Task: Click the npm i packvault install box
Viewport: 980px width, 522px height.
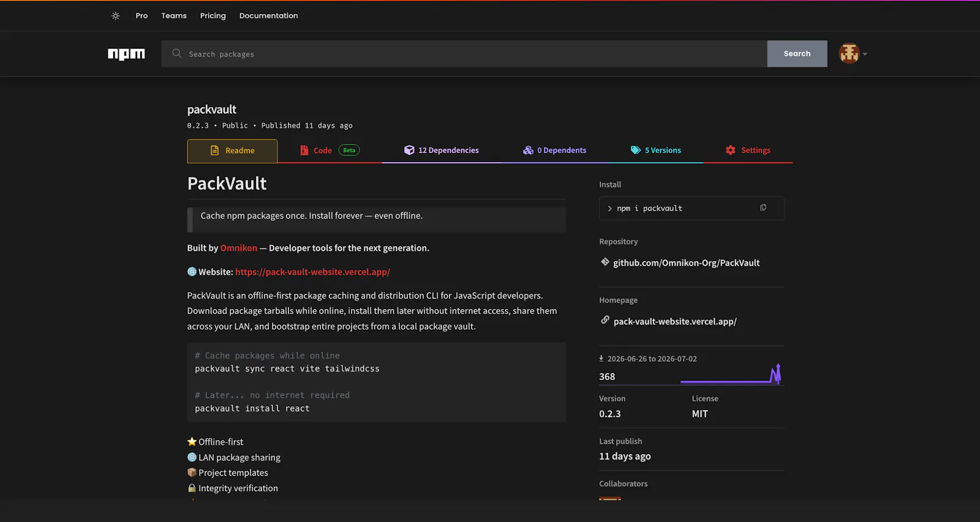Action: point(692,208)
